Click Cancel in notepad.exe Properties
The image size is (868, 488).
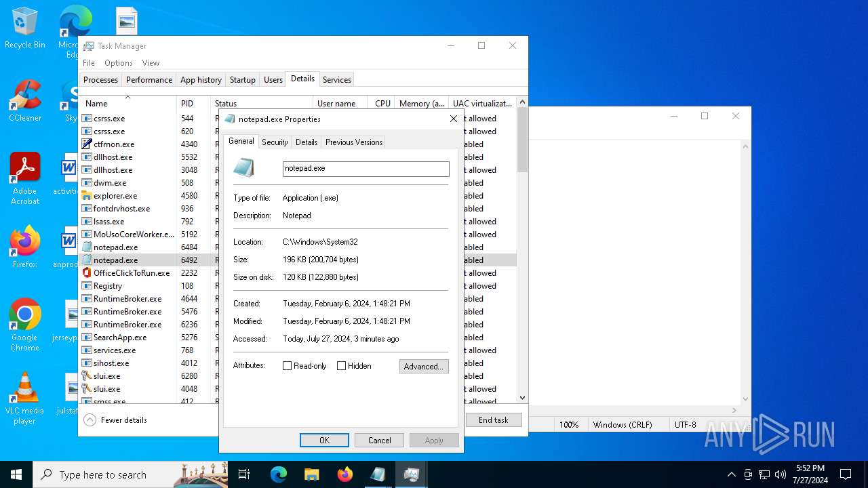(x=379, y=441)
